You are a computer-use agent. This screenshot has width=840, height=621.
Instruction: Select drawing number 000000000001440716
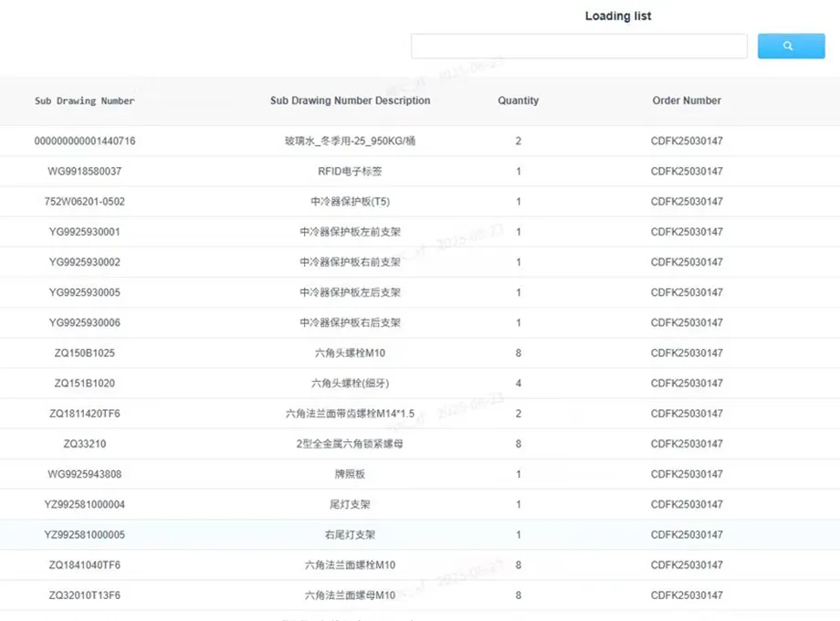click(85, 141)
